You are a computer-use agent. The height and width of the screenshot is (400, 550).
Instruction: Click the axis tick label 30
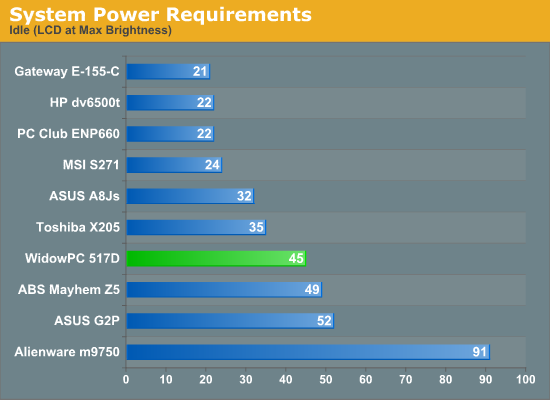click(246, 379)
